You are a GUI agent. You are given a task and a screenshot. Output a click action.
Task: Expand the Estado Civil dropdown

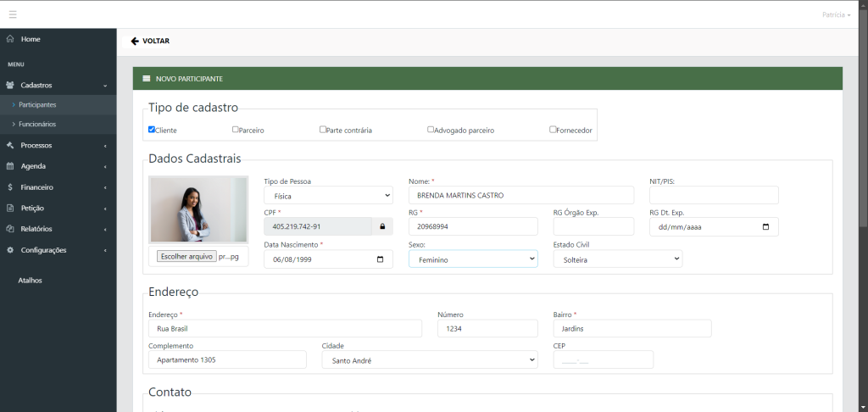[x=617, y=259]
